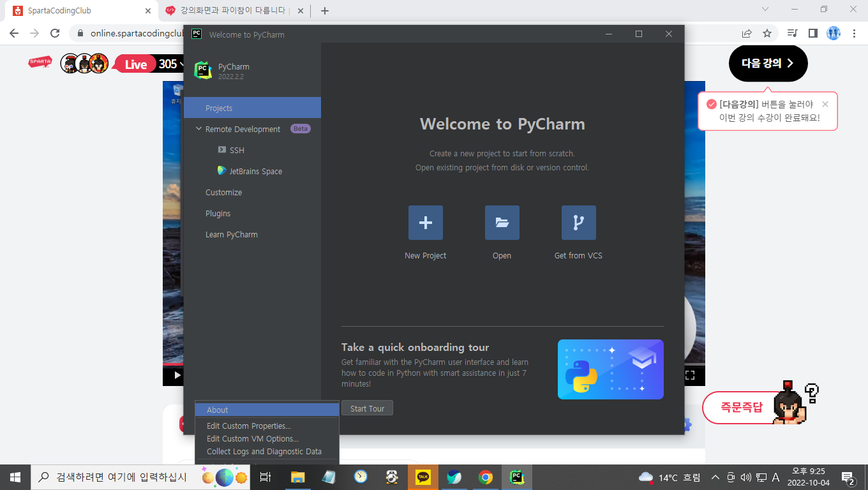The height and width of the screenshot is (490, 868).
Task: Click the Python onboarding tour illustration
Action: pyautogui.click(x=611, y=369)
